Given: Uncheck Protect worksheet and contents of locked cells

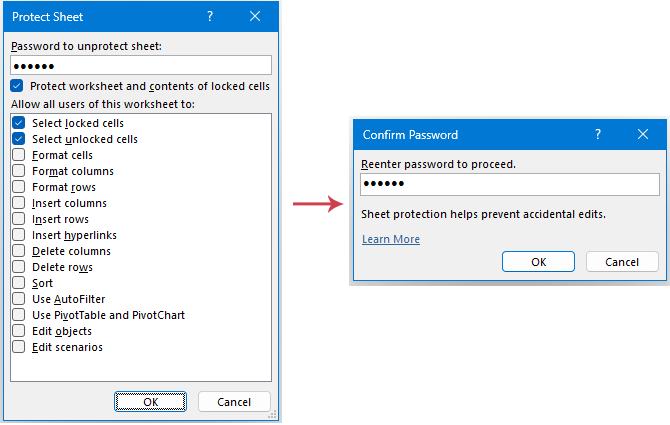Looking at the screenshot, I should click(17, 87).
